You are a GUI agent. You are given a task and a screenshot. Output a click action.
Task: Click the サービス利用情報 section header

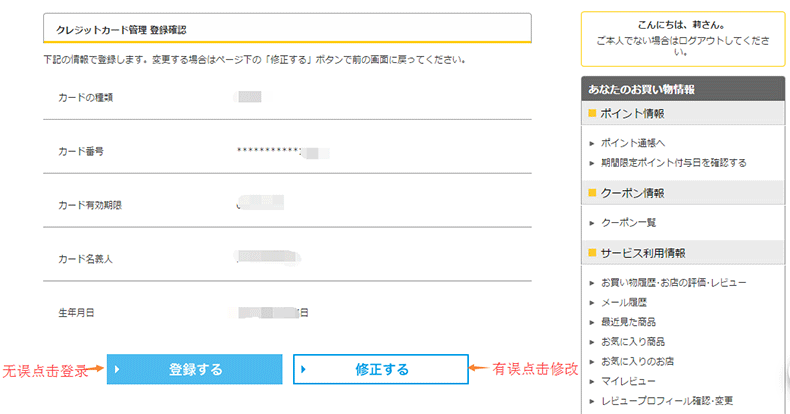642,253
